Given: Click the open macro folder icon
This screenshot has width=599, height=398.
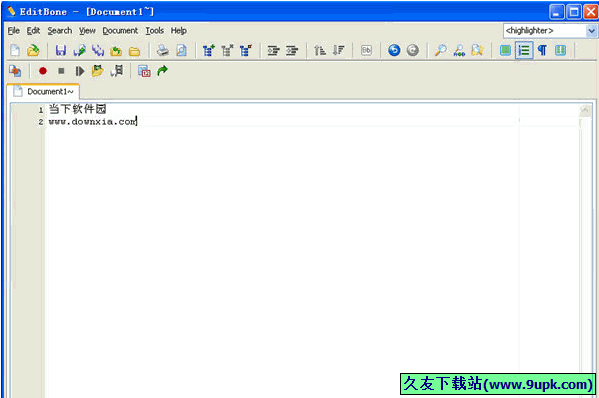Looking at the screenshot, I should pyautogui.click(x=98, y=71).
